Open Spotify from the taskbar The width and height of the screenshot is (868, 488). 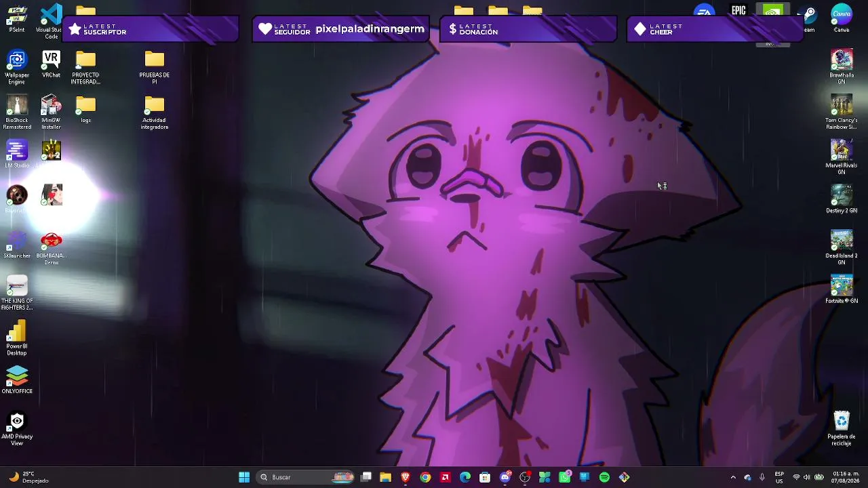(604, 477)
